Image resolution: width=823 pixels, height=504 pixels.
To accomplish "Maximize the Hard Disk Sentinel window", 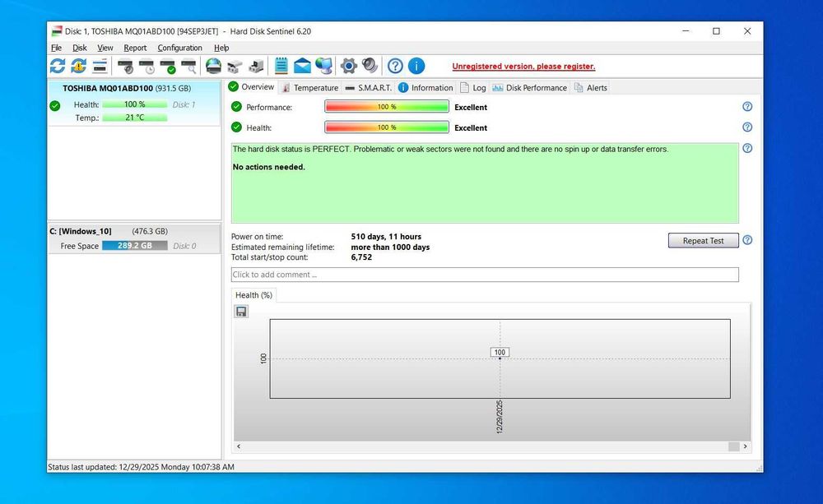I will 716,31.
